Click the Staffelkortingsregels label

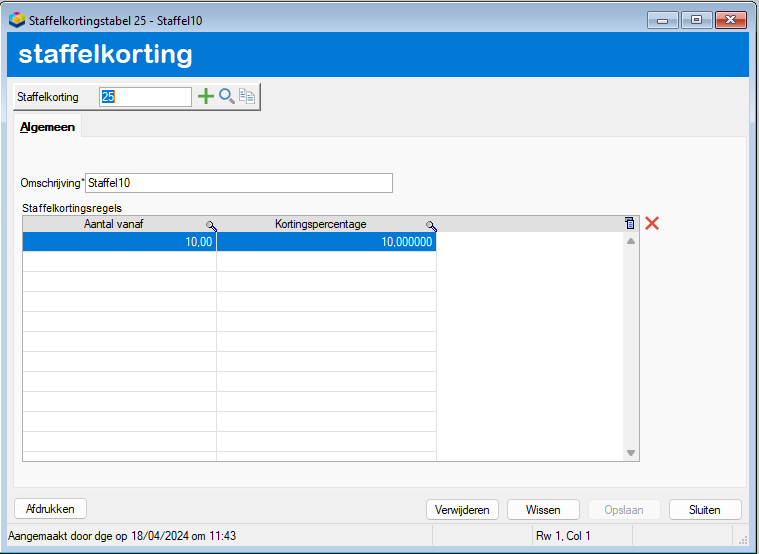tap(72, 208)
